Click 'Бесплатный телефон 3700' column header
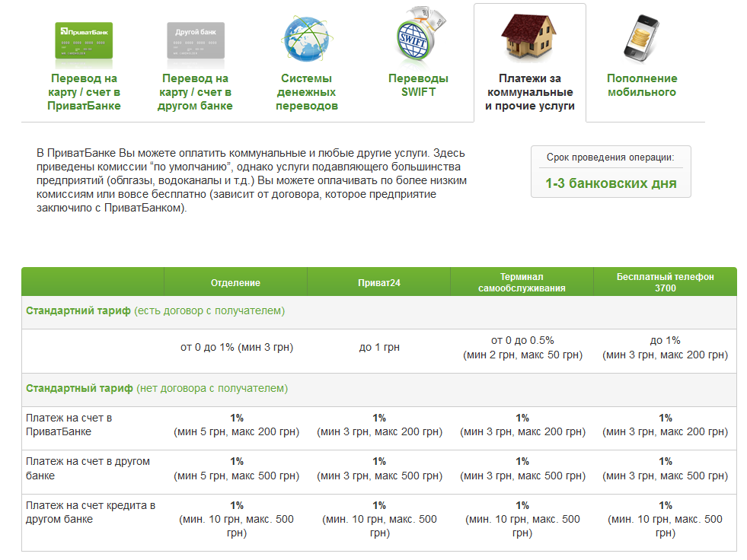 pos(665,282)
